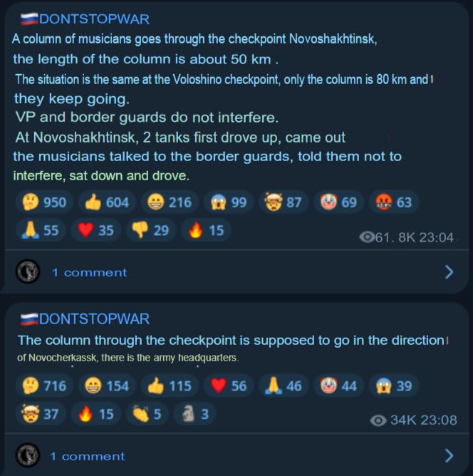The image size is (473, 476).
Task: Expand comments arrow on first post
Action: pos(449,272)
